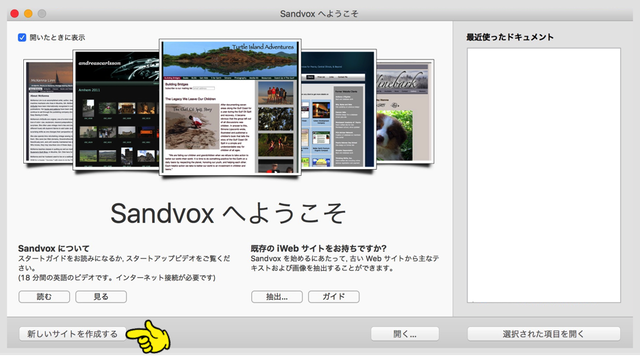This screenshot has height=364, width=640.
Task: Click 選択された項目を開く button
Action: point(544,334)
